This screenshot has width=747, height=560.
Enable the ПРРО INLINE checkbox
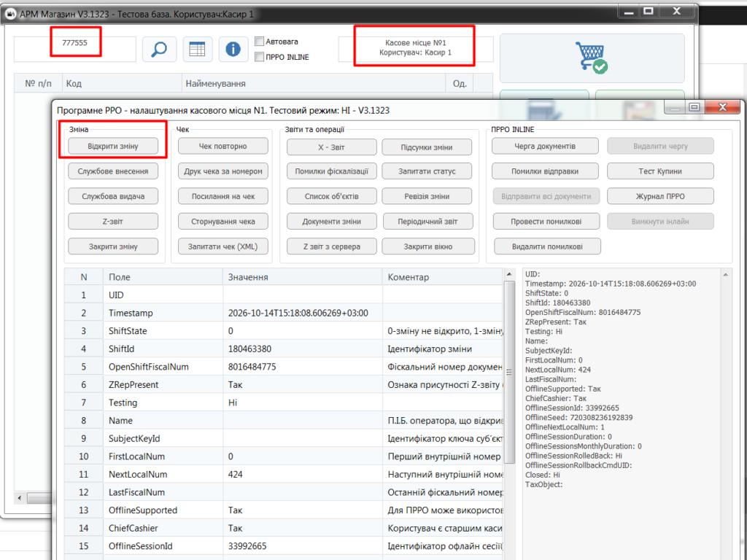[259, 57]
